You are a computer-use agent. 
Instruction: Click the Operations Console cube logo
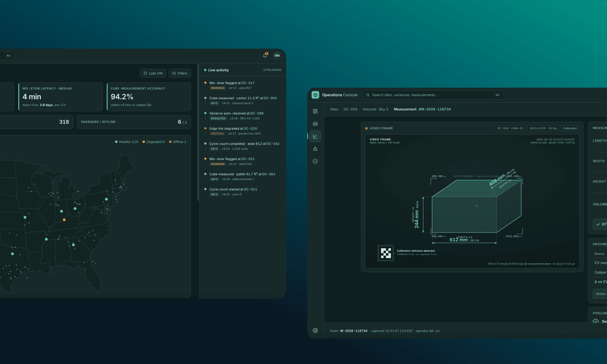[315, 95]
